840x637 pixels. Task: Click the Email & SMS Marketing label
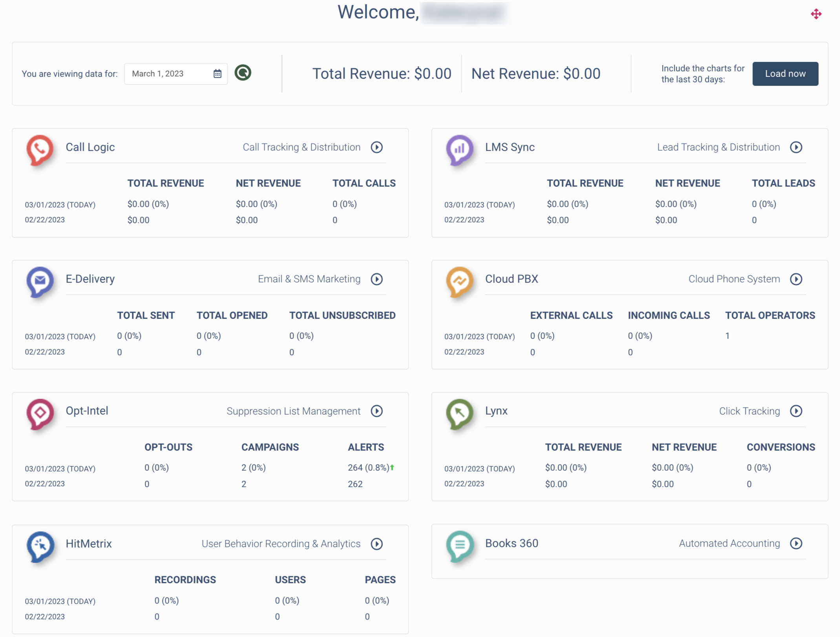click(309, 279)
